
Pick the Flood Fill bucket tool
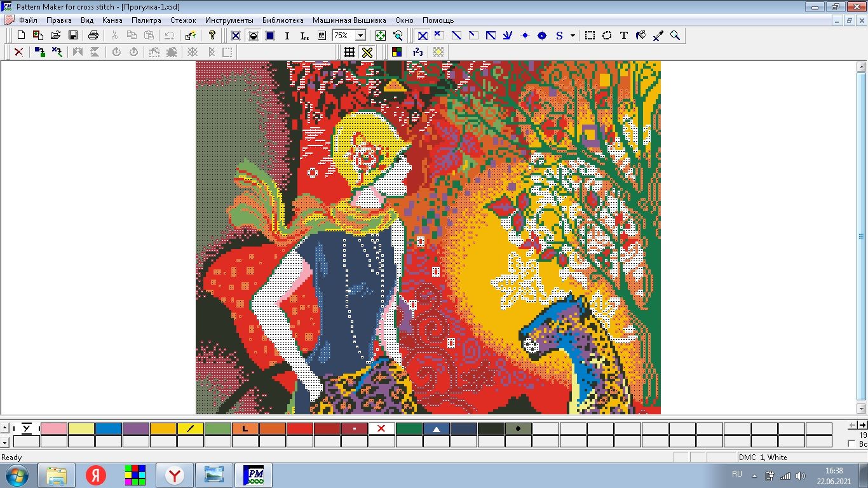[641, 36]
